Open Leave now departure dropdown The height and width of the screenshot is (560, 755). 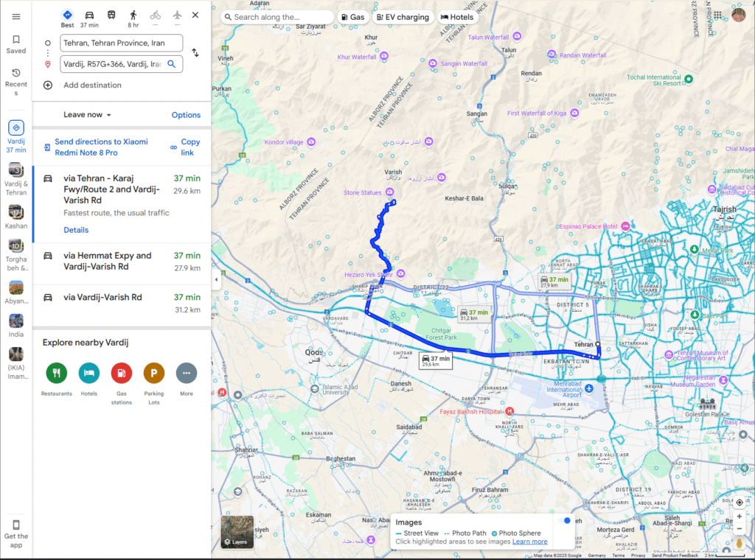[x=87, y=114]
